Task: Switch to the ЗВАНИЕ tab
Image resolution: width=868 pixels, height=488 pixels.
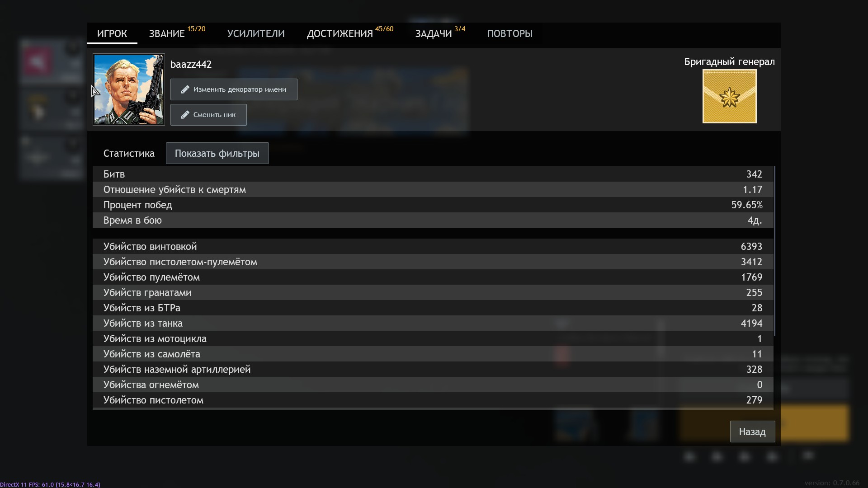Action: pos(167,34)
